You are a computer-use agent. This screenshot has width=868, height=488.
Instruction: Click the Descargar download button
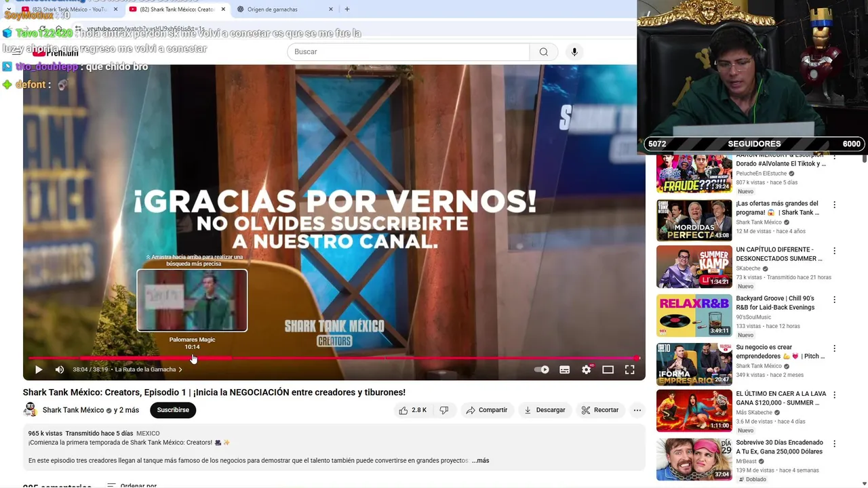click(x=545, y=410)
